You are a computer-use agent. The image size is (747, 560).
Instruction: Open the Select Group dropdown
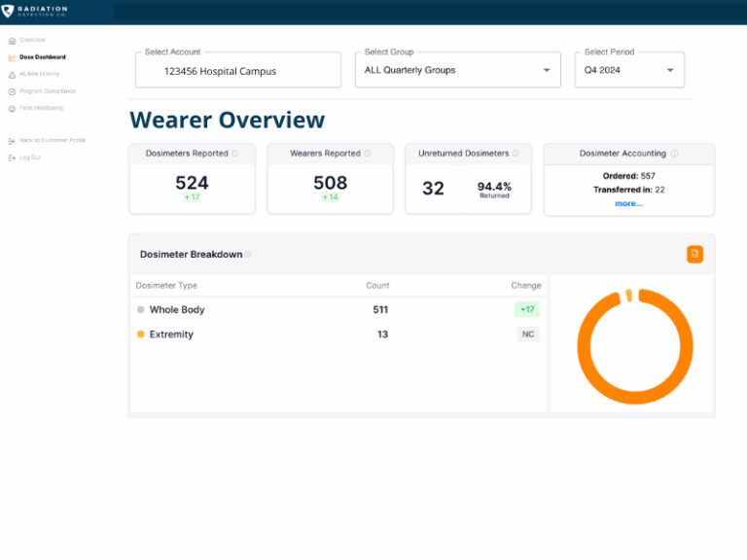click(457, 70)
